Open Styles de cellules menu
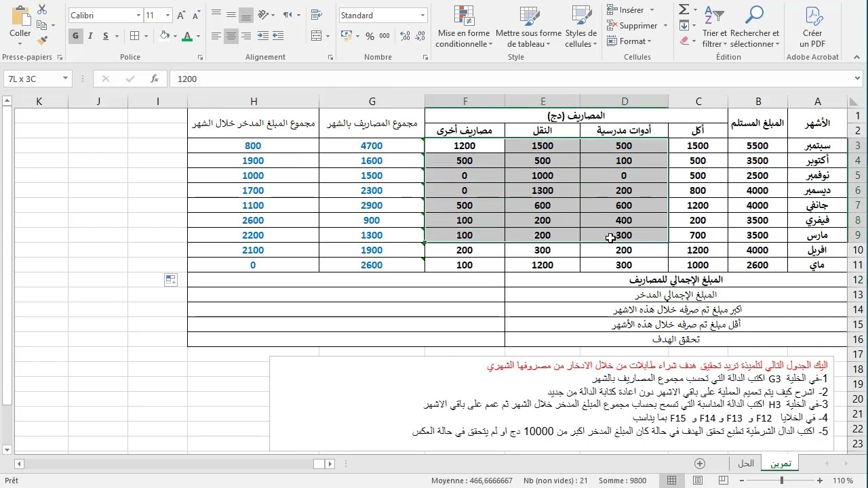 pos(581,27)
